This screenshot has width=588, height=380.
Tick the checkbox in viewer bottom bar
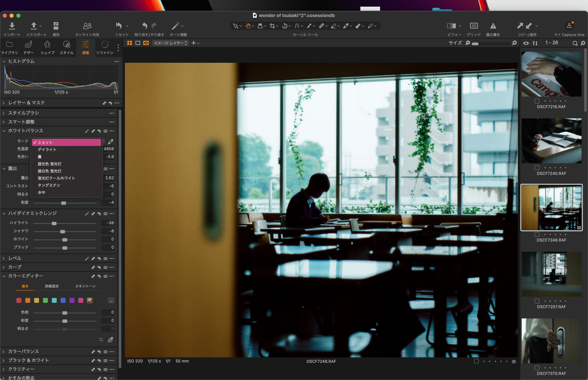tap(476, 361)
